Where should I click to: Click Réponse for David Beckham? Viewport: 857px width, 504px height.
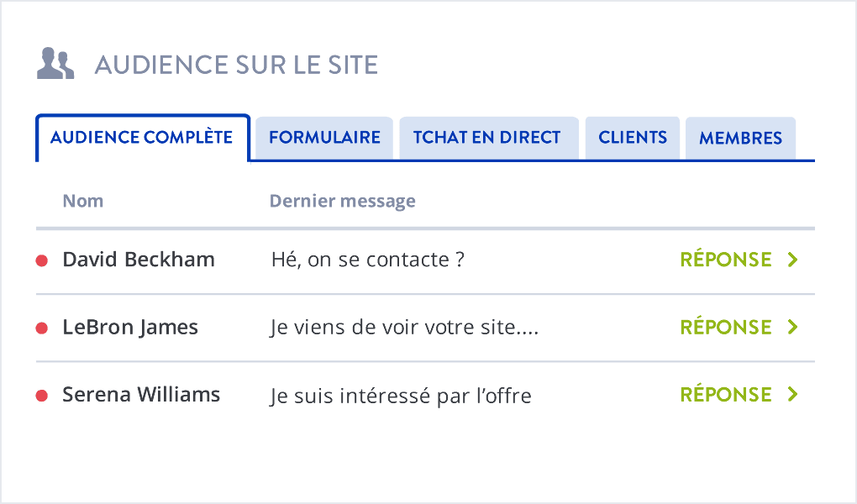click(x=726, y=260)
